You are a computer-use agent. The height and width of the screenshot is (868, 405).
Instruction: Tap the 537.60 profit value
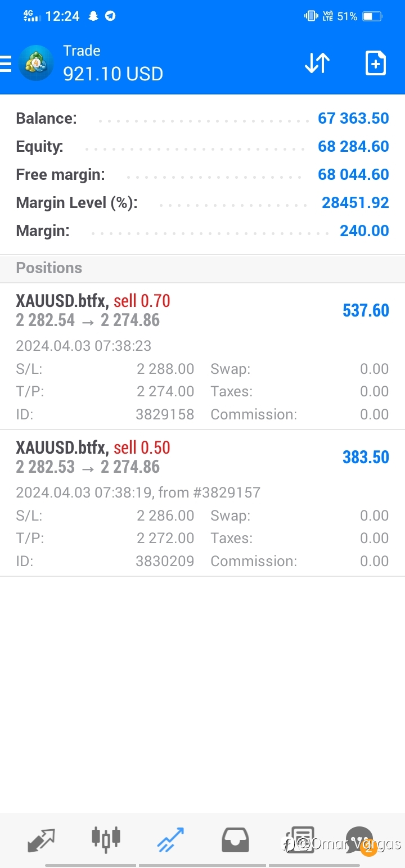point(366,310)
